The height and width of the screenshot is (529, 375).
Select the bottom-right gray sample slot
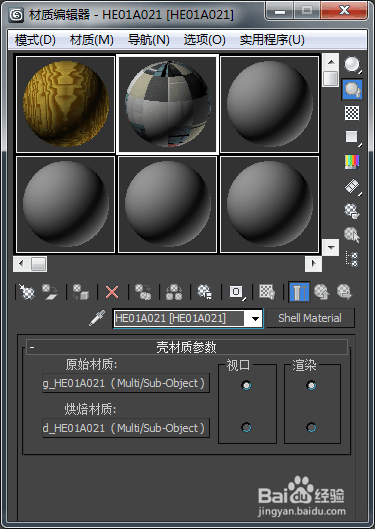(269, 204)
